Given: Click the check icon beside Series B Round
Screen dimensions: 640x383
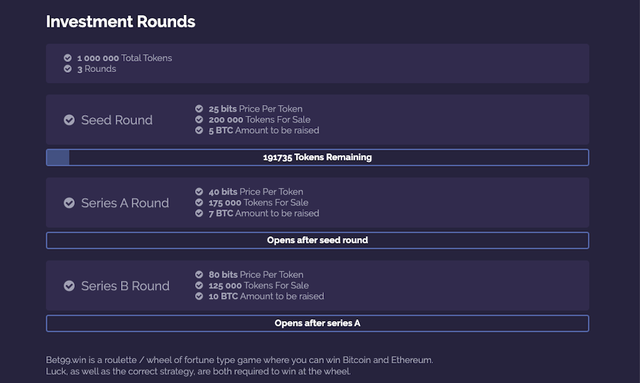Looking at the screenshot, I should click(x=69, y=286).
